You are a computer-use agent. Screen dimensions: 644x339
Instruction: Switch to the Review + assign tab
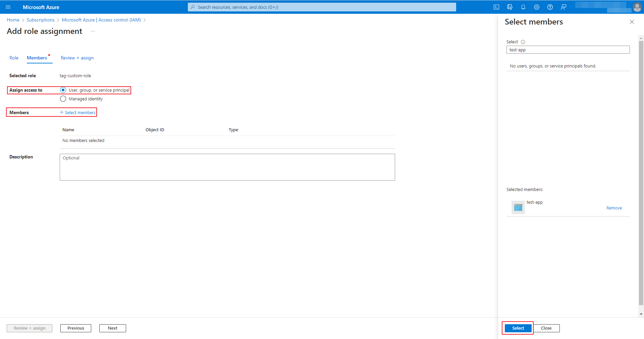[x=77, y=58]
